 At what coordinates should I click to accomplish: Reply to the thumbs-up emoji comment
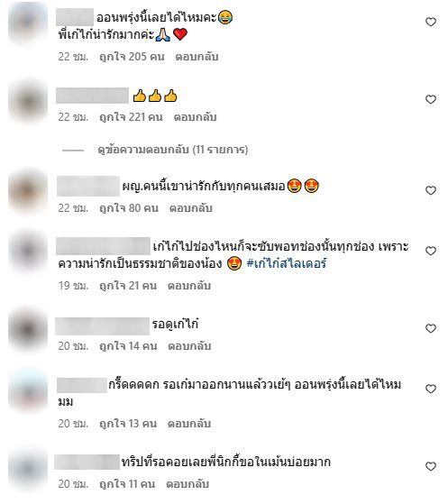tap(195, 117)
